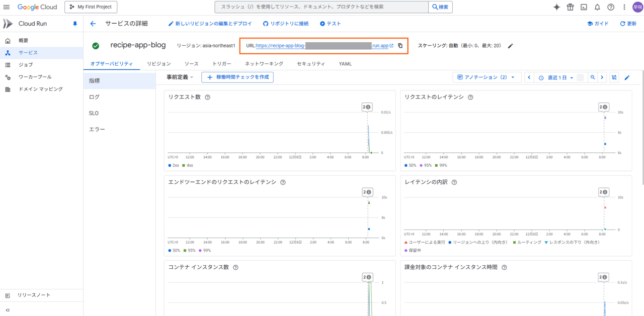Open the hamburger navigation menu

click(x=7, y=7)
